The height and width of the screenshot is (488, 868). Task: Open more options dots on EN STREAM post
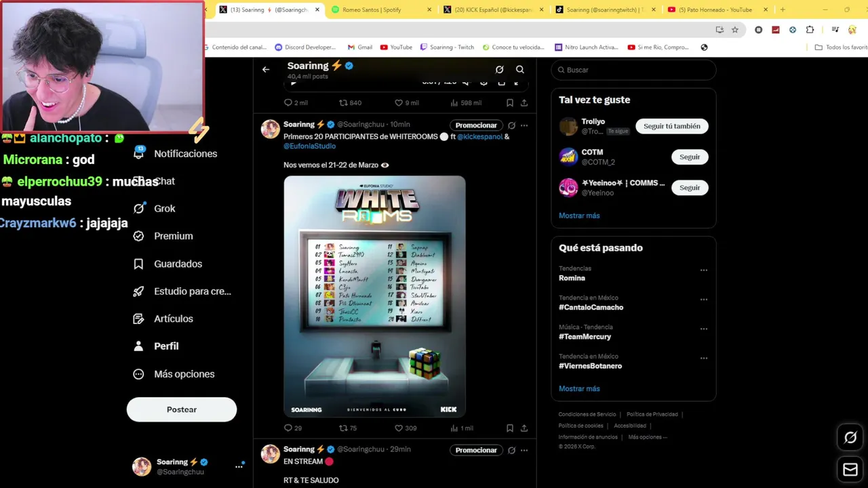[x=524, y=450]
